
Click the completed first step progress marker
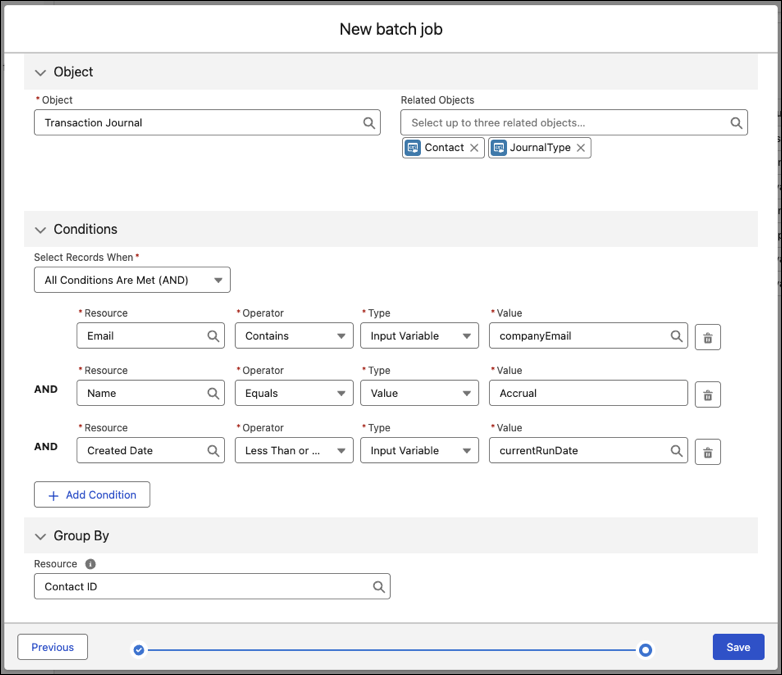139,650
